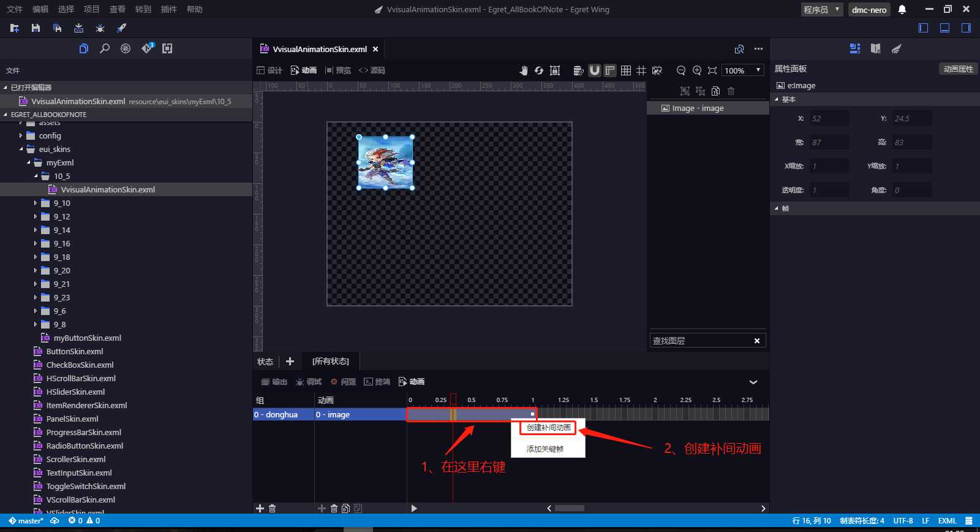Zoom in the stage view

(x=696, y=70)
